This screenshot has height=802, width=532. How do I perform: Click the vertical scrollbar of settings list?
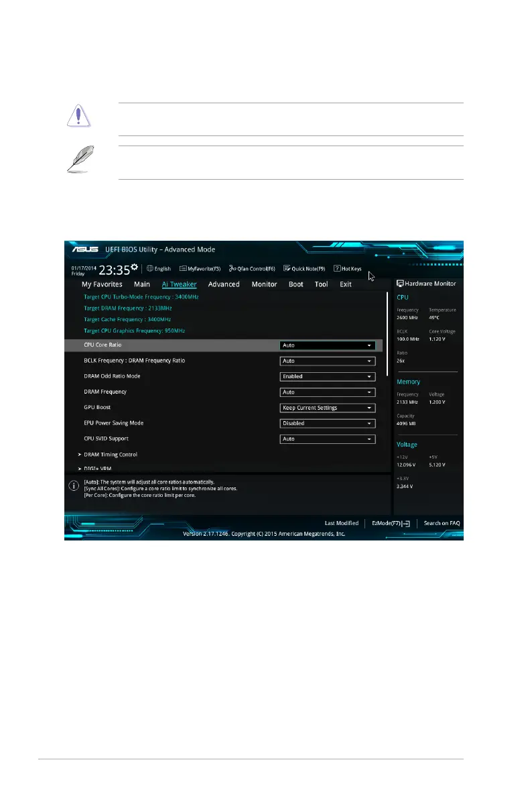tap(387, 335)
